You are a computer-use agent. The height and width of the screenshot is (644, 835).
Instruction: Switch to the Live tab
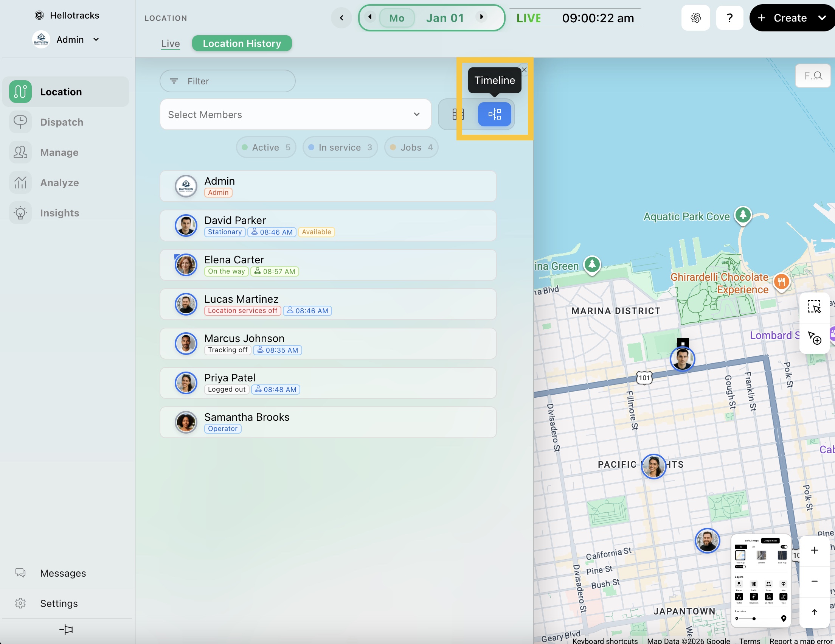[170, 44]
